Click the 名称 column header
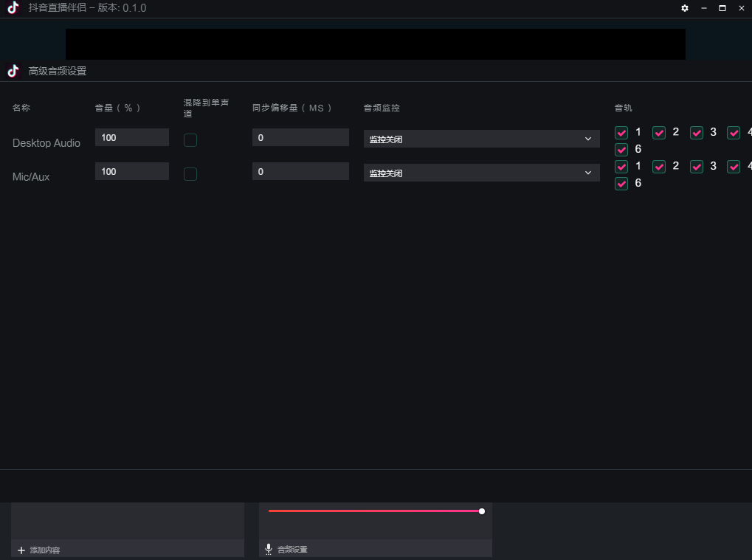This screenshot has width=752, height=560. coord(21,108)
